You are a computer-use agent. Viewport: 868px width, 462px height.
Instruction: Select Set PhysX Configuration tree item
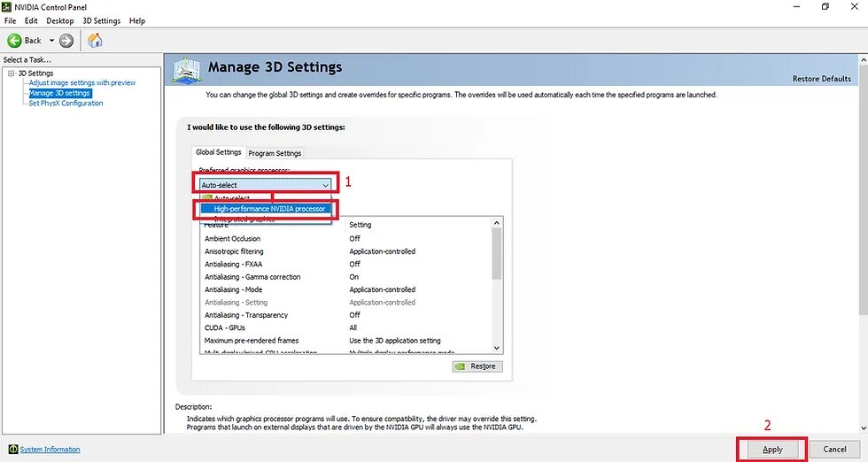tap(66, 103)
